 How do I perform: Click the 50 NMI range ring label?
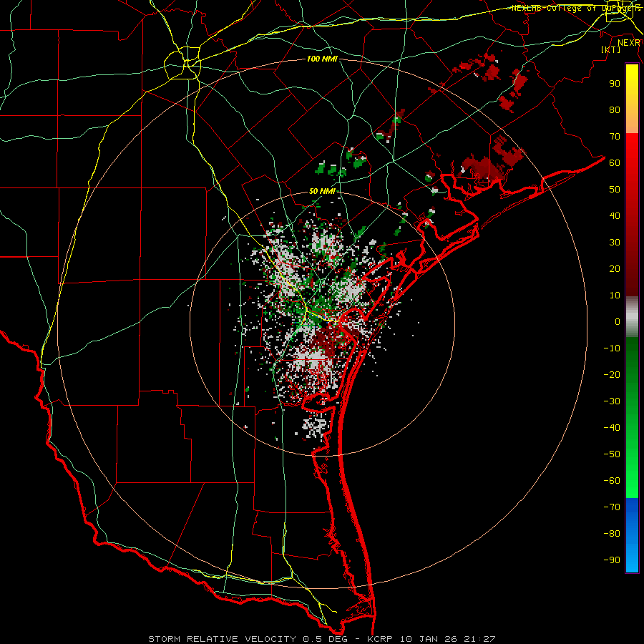coord(322,191)
